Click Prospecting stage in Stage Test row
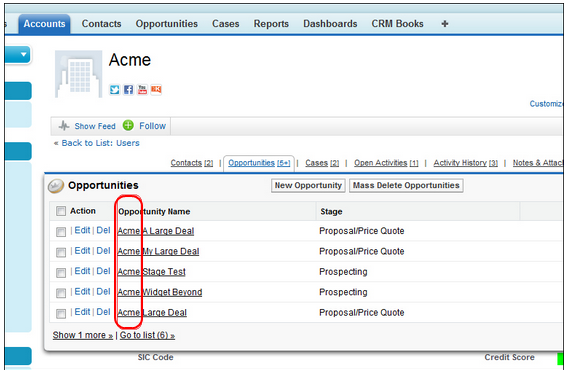Screen dimensions: 569x370 [x=343, y=272]
